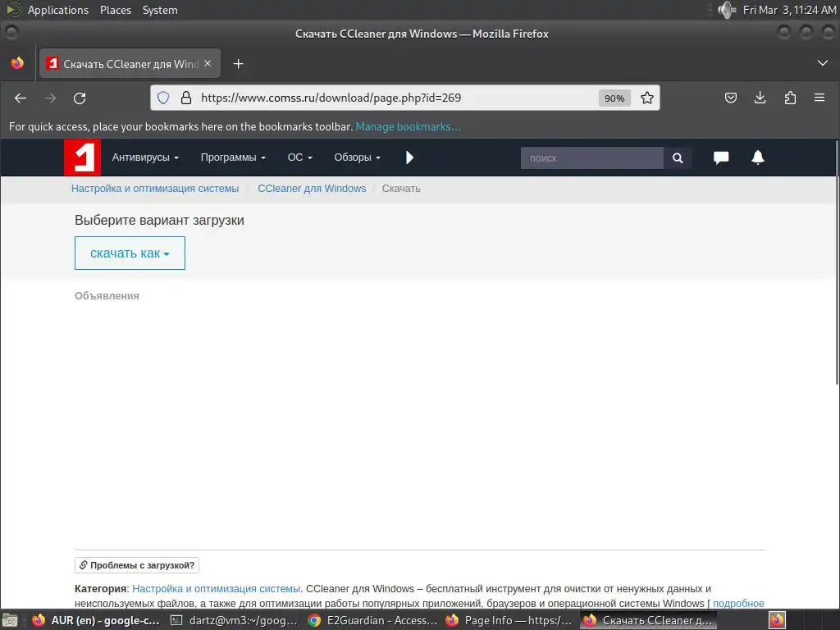The height and width of the screenshot is (630, 840).
Task: Click the site navigation right arrow icon
Action: coord(410,157)
